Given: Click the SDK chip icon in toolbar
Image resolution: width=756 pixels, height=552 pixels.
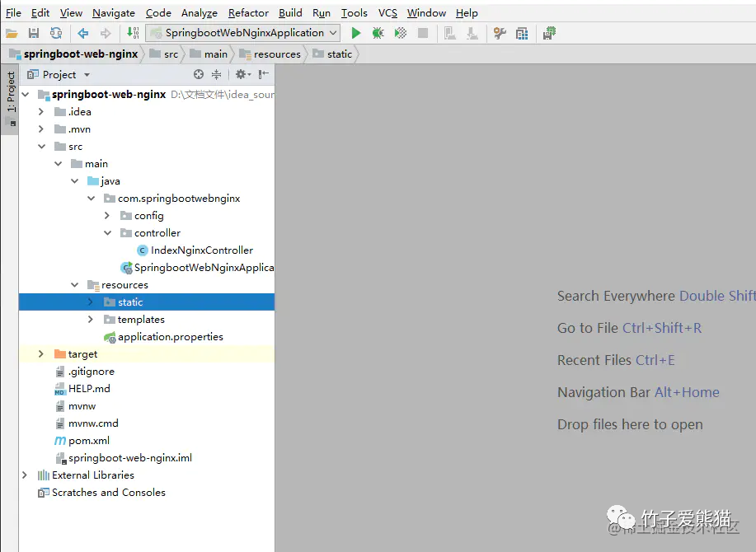Looking at the screenshot, I should [549, 33].
